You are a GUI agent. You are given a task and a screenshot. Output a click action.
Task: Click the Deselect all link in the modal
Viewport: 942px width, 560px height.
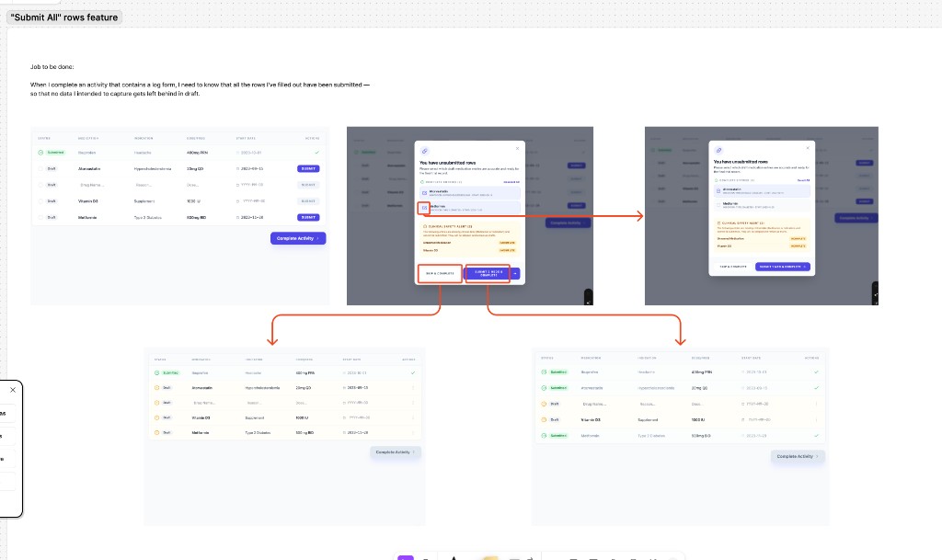[511, 181]
